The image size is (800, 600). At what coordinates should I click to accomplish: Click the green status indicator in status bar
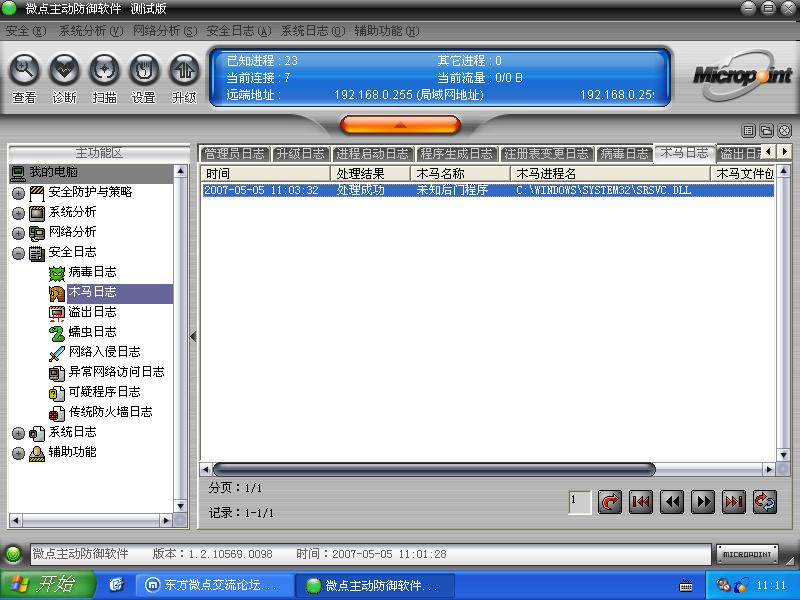[x=13, y=554]
